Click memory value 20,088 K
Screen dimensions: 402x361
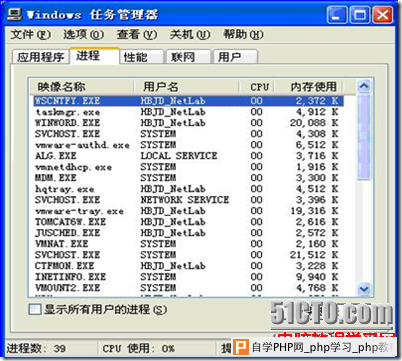(x=314, y=123)
